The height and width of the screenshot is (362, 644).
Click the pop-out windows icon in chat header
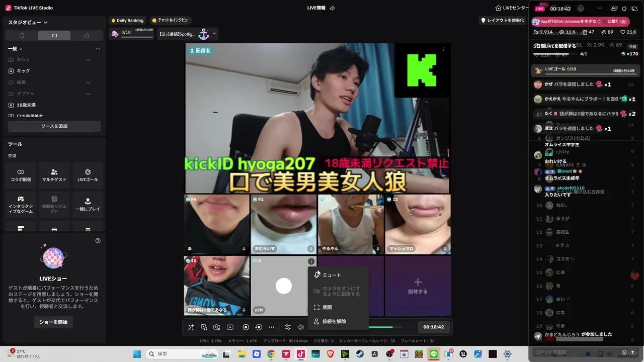pyautogui.click(x=614, y=9)
